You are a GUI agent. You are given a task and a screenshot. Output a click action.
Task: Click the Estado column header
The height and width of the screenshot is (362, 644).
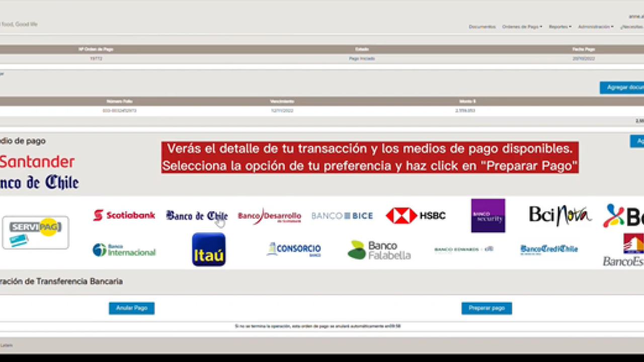point(362,49)
